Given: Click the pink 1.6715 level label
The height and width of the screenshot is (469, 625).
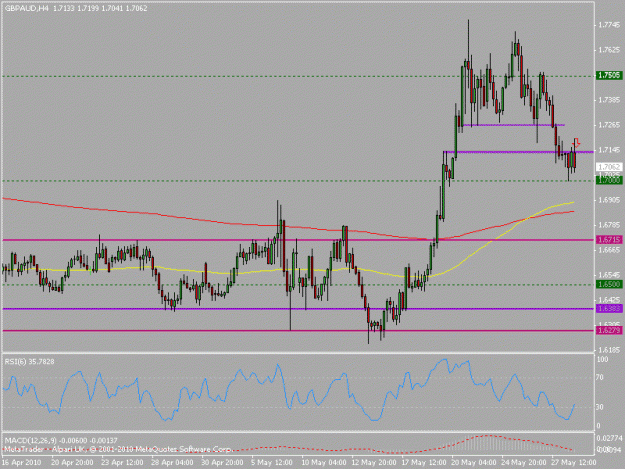Looking at the screenshot, I should (x=609, y=239).
